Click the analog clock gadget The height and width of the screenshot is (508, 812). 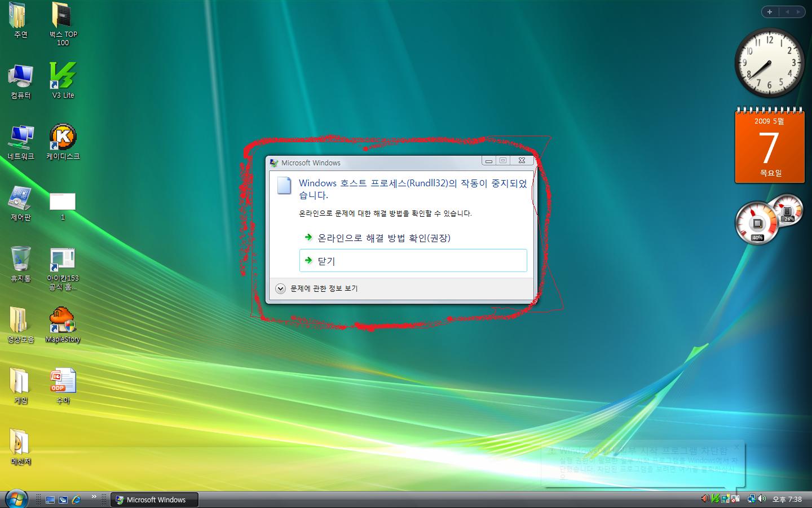pyautogui.click(x=770, y=63)
